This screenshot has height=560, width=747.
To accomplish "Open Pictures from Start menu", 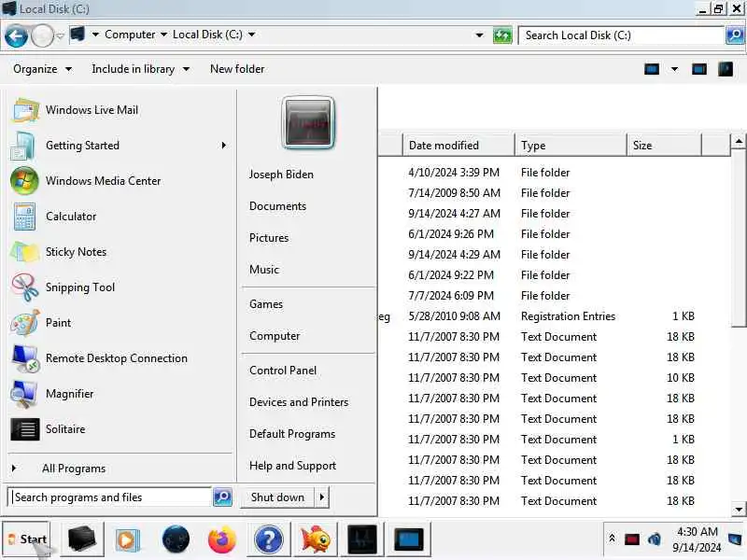I will 269,238.
